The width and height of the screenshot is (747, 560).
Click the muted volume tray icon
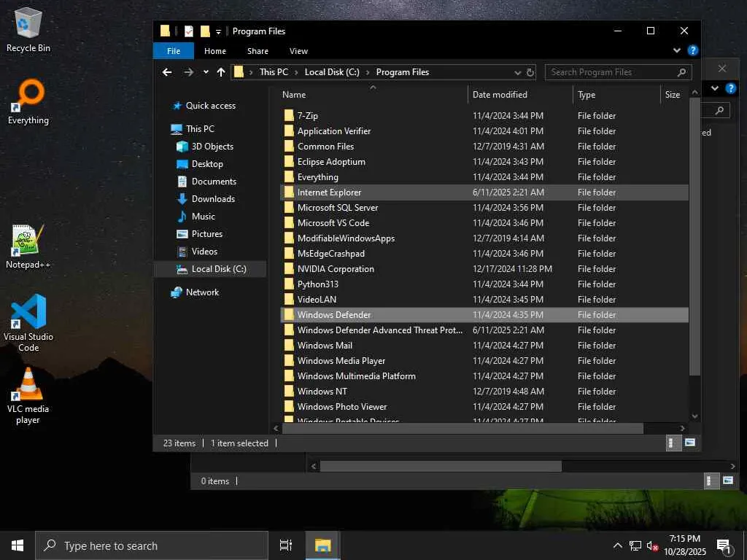(652, 546)
